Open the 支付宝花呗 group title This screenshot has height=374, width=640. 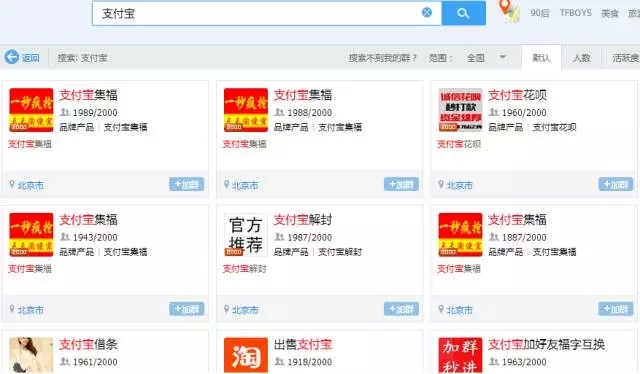point(517,95)
